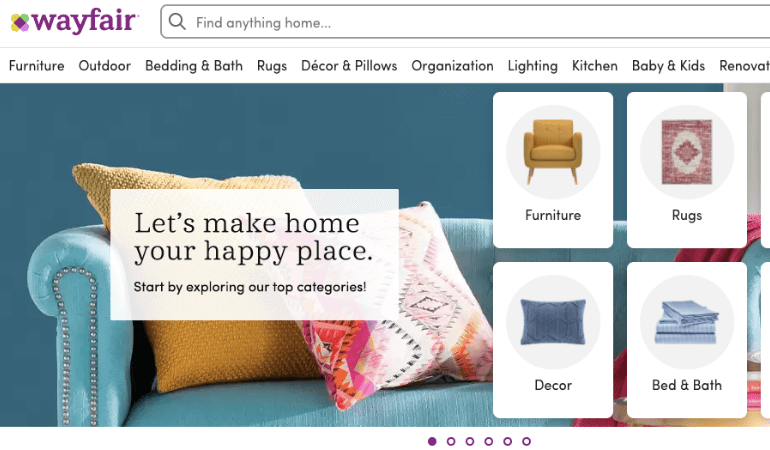Viewport: 770px width, 450px height.
Task: Open the Bed & Bath sheets card
Action: point(687,340)
